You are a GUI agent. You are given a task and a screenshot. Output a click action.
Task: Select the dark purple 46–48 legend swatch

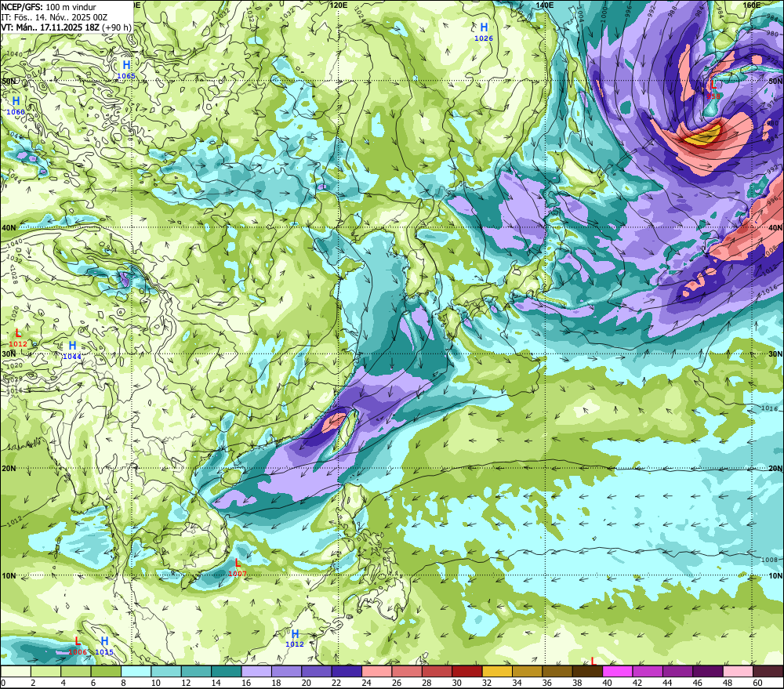(708, 672)
